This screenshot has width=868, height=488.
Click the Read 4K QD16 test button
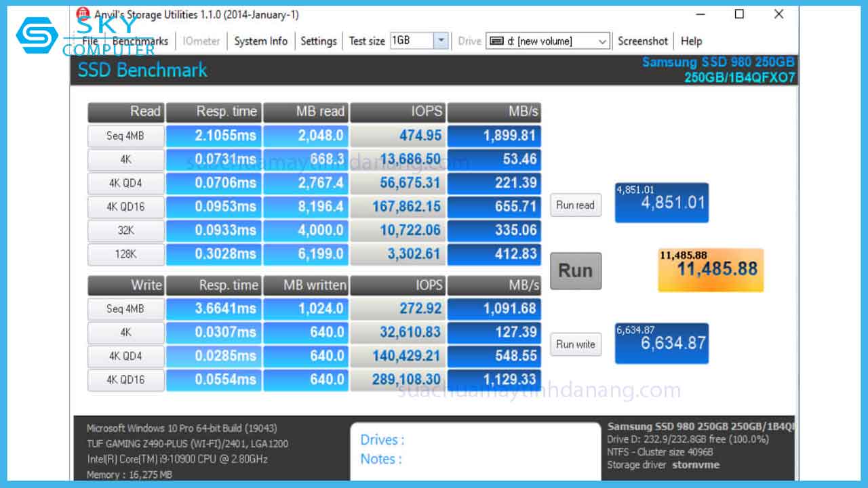125,207
